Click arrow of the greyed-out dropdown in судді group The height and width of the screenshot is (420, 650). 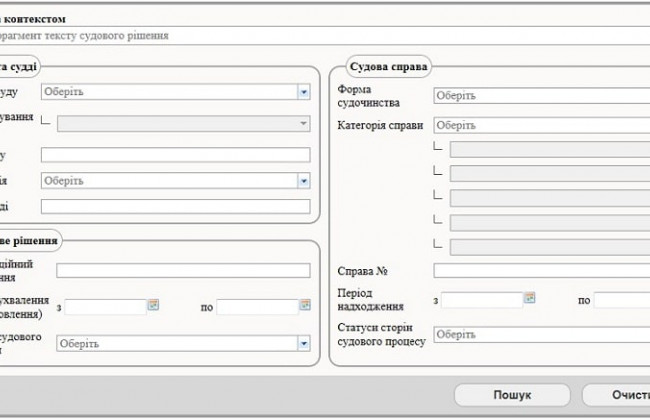tap(303, 123)
